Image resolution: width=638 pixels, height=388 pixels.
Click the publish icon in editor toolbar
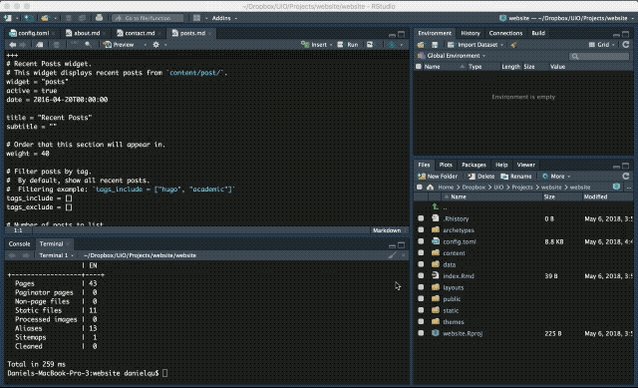391,45
